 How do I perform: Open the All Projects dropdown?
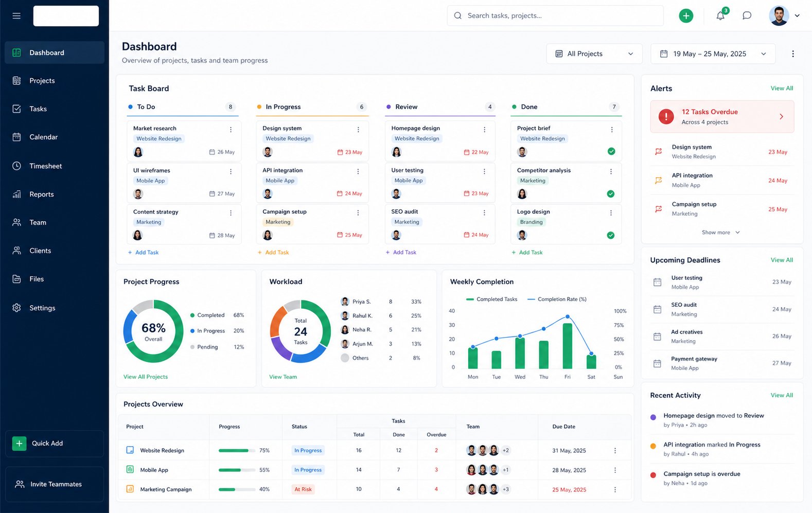[x=594, y=54]
